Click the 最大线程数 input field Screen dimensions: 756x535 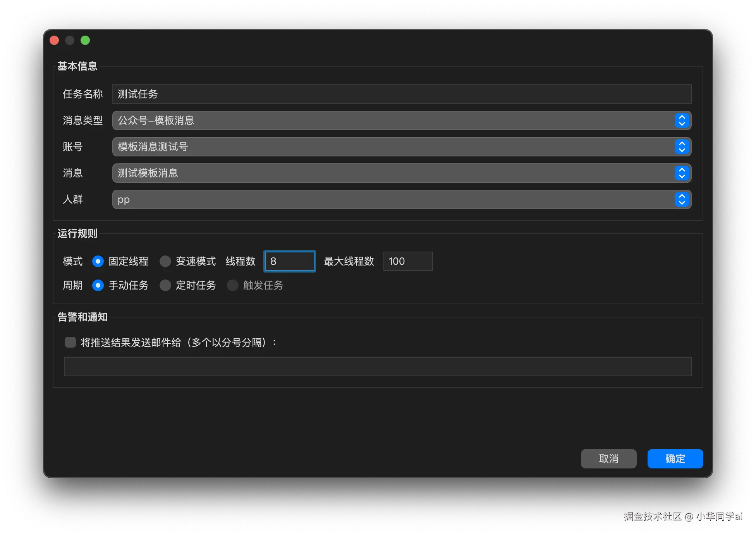[x=407, y=261]
